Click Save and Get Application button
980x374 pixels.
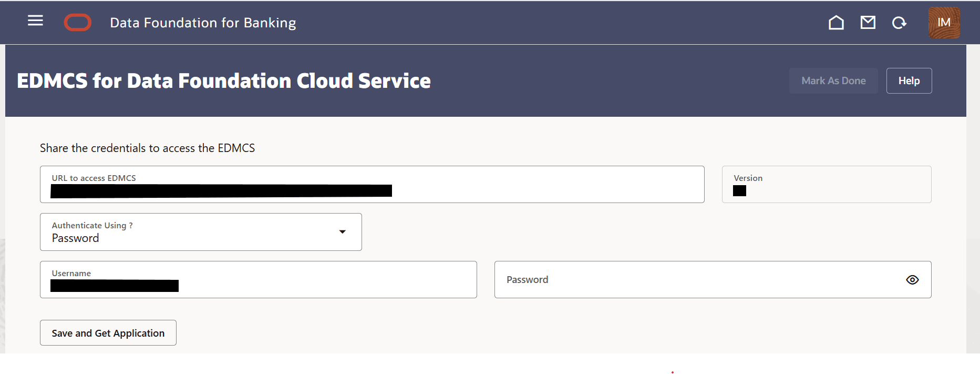pos(108,333)
